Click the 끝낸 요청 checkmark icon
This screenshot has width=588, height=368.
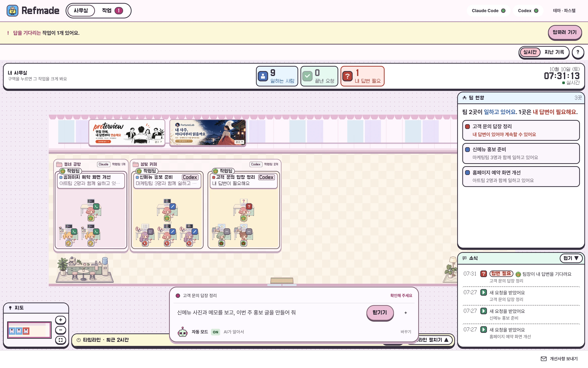tap(307, 76)
